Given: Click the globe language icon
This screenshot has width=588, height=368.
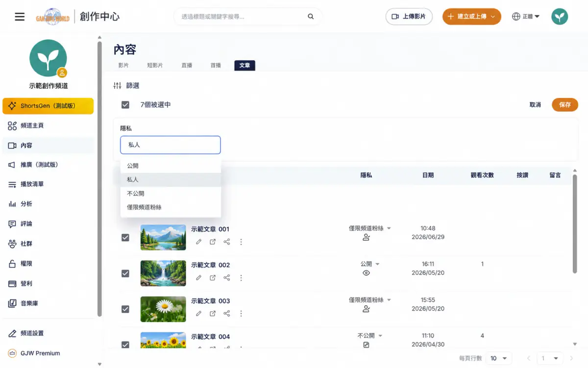Looking at the screenshot, I should coord(516,17).
